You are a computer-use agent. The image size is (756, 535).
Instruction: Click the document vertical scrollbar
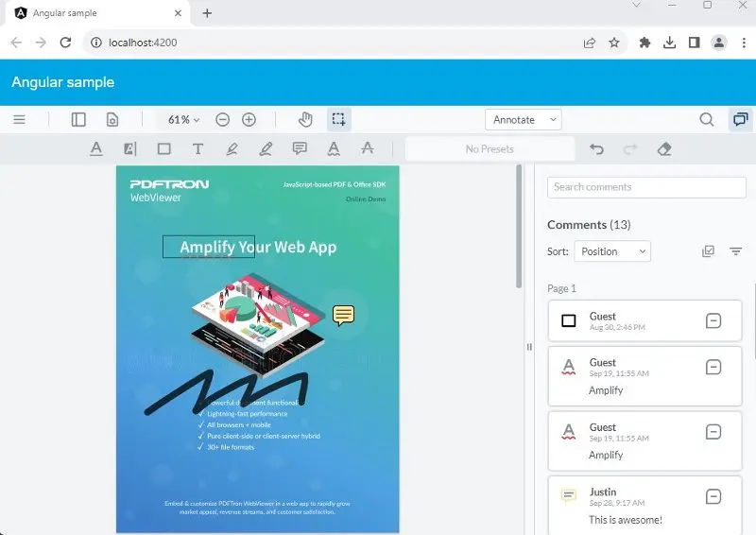tap(519, 227)
